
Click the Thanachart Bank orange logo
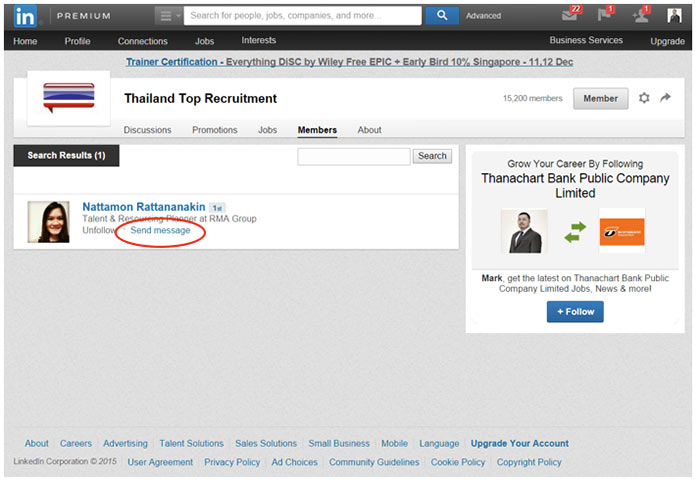click(x=621, y=232)
